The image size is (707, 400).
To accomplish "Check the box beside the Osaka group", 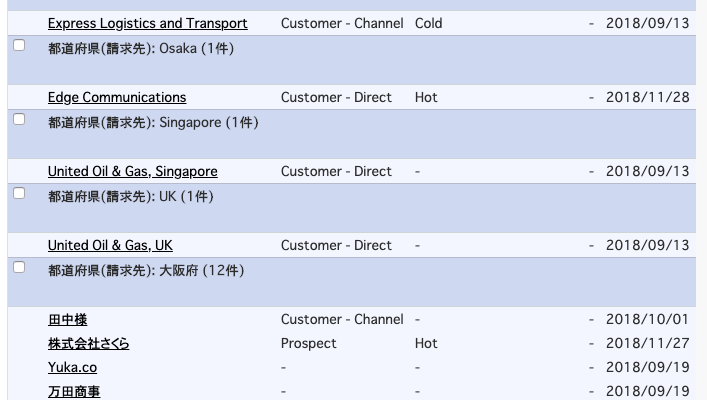I will click(x=19, y=45).
